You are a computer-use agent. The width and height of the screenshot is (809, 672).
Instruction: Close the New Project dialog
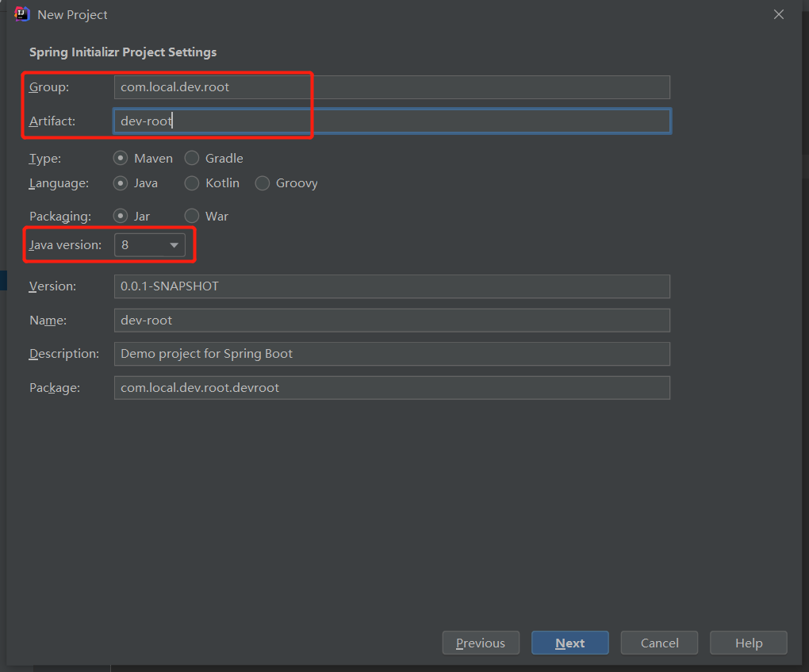[x=779, y=14]
